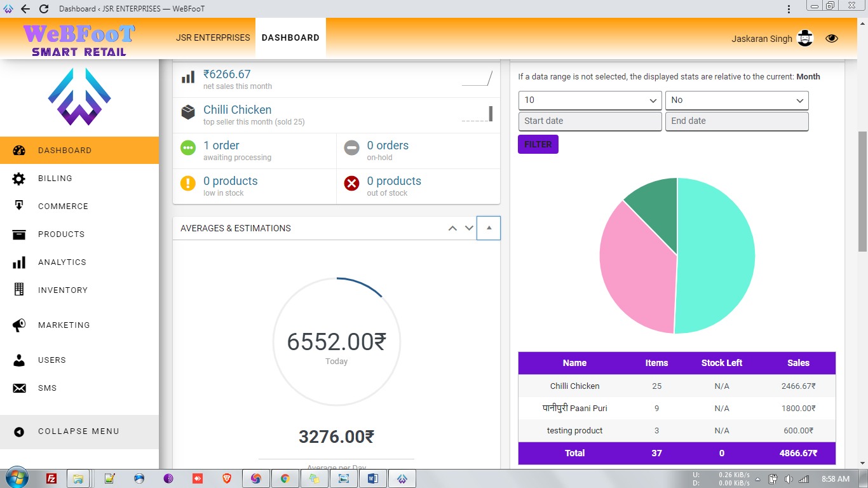The width and height of the screenshot is (868, 488).
Task: Click the Billing gear icon in sidebar
Action: pyautogui.click(x=19, y=179)
